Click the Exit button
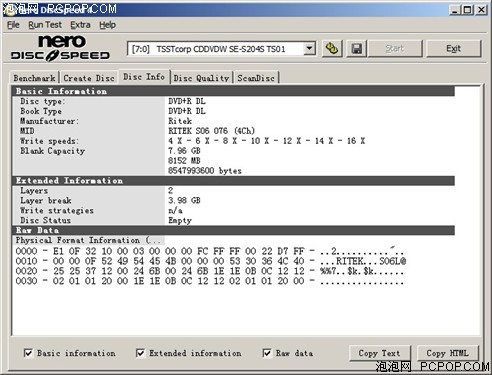 [453, 49]
